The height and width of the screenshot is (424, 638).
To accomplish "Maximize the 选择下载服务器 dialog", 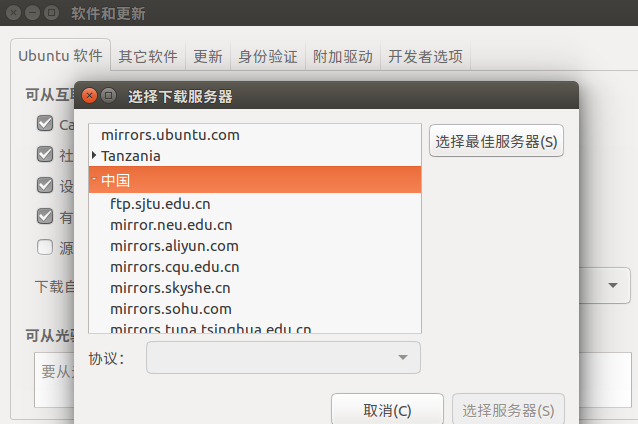I will [108, 96].
